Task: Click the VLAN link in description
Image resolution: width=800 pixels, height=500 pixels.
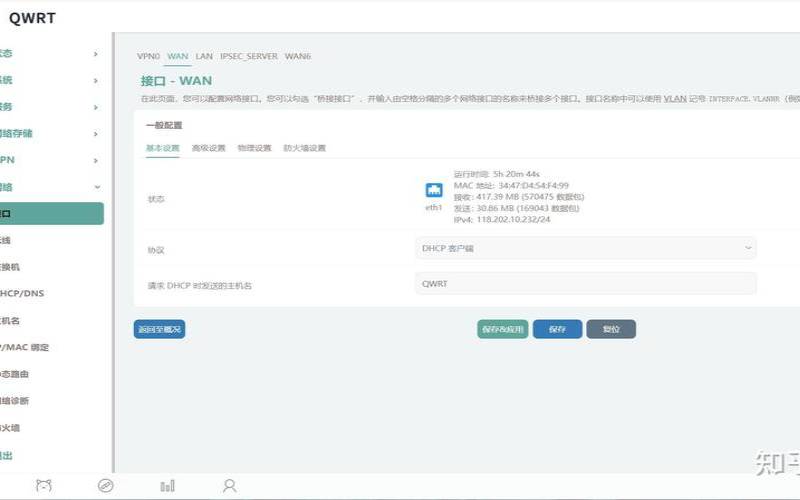Action: click(x=675, y=98)
